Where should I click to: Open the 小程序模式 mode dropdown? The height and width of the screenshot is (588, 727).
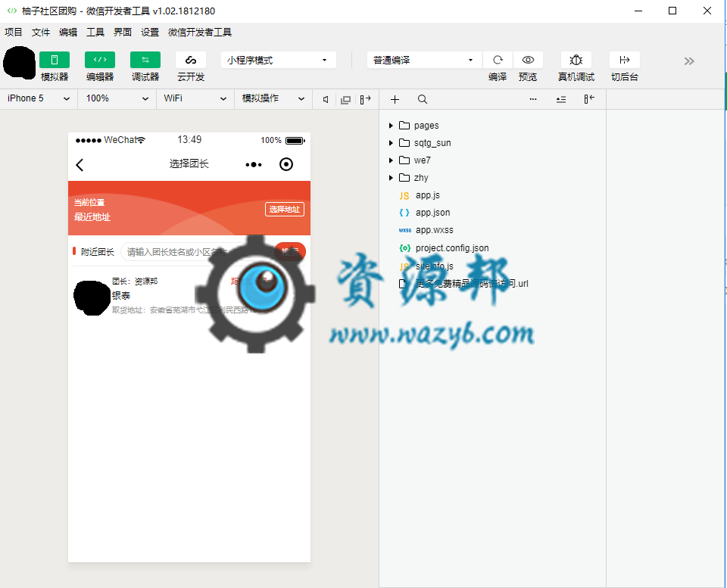coord(278,61)
